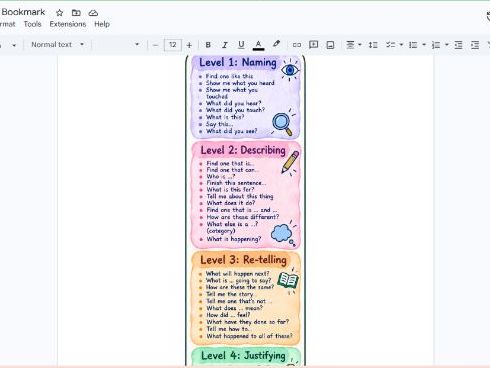Click 'What happened to all of these?' bullet
Viewport: 490px width, 368px height.
249,336
